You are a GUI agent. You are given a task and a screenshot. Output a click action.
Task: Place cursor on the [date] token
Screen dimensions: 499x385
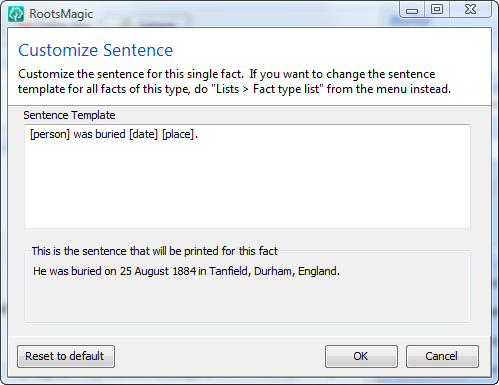pos(143,134)
